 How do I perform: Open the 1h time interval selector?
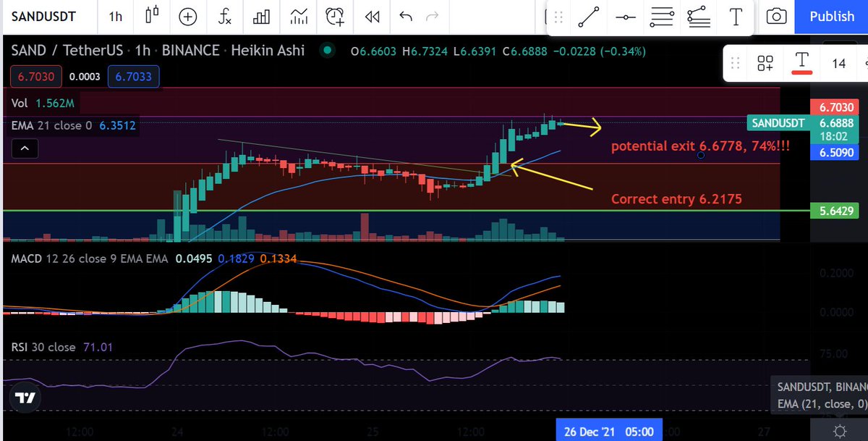click(115, 16)
